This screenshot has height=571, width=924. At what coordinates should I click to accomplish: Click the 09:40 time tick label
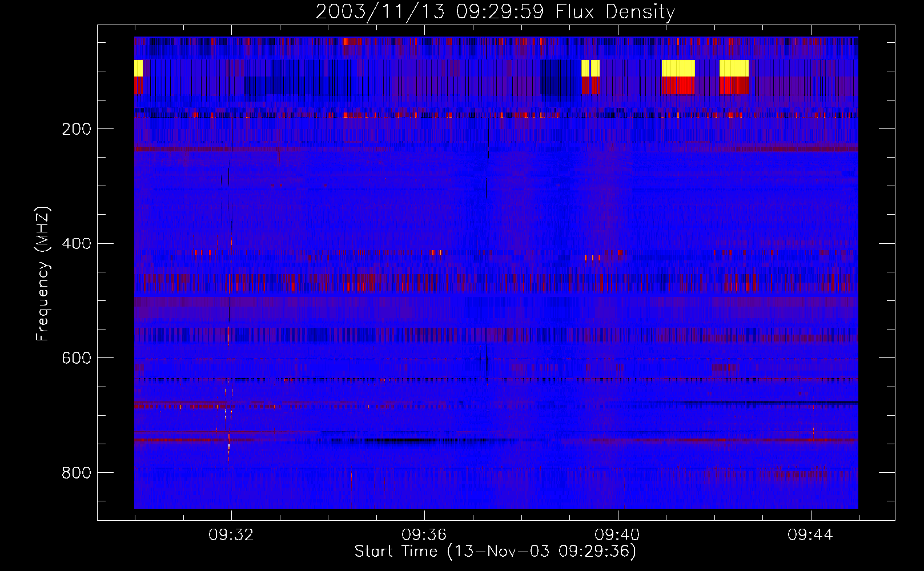[x=617, y=535]
